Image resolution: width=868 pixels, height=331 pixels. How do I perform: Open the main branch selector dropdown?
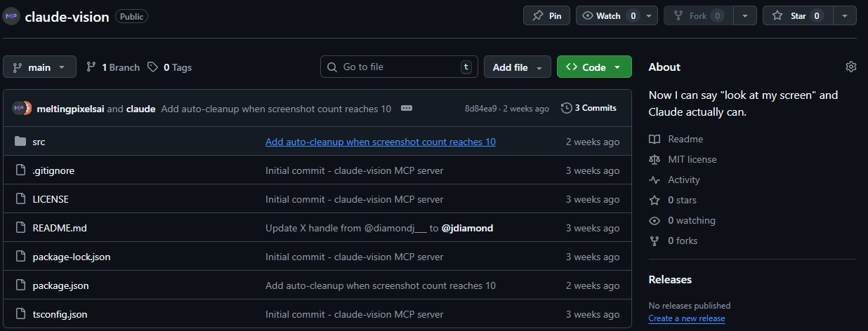click(x=39, y=67)
